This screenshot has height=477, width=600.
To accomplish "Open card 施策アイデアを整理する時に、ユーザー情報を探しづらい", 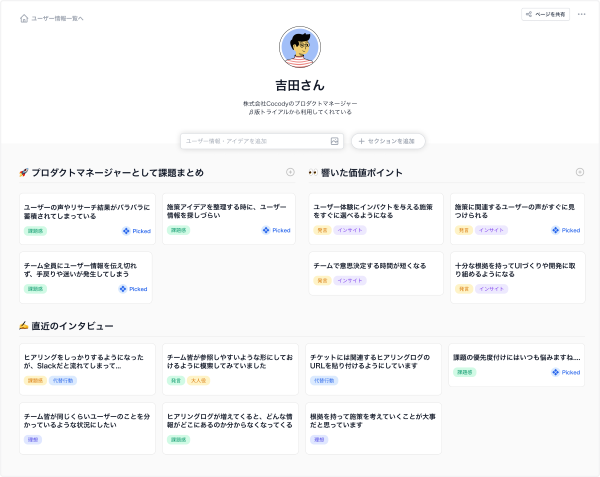I will click(x=229, y=219).
